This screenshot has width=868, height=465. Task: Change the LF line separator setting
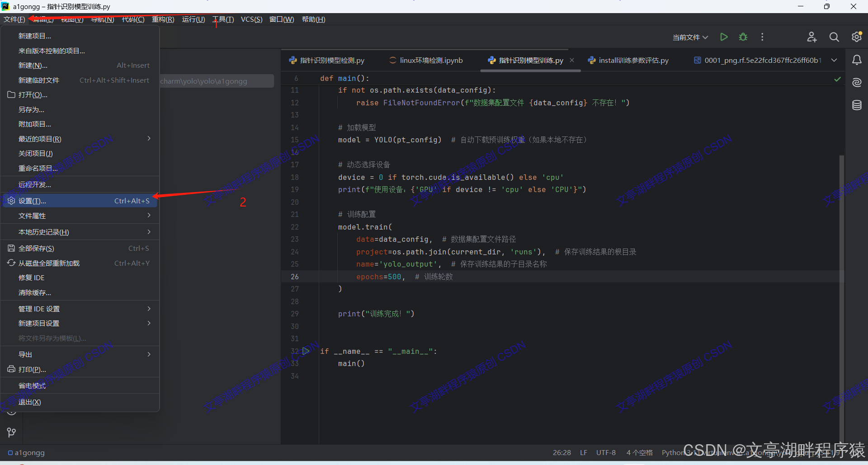(x=584, y=452)
